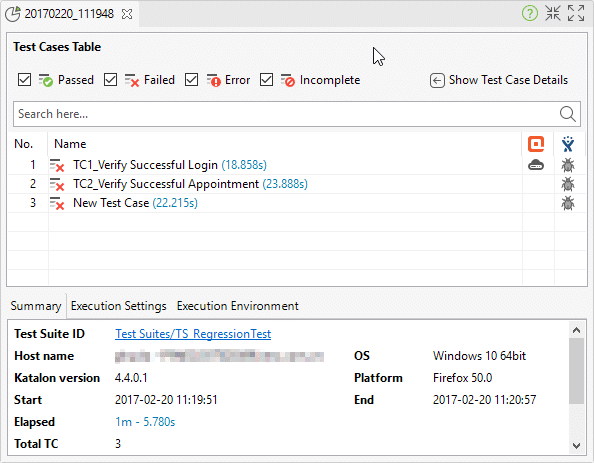Click the Katalon version value 4.4.0.1
594x463 pixels.
[131, 378]
